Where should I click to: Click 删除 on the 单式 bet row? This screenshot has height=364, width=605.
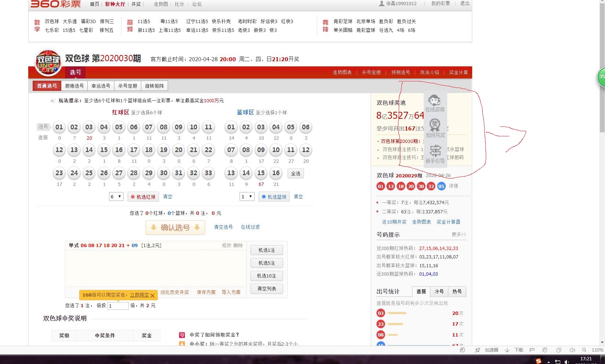pos(238,246)
